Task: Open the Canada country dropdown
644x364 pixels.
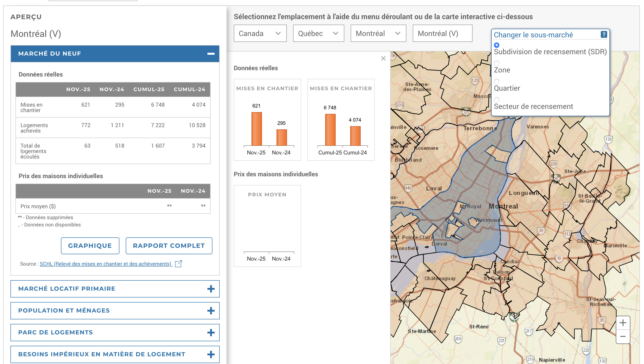Action: [x=260, y=33]
